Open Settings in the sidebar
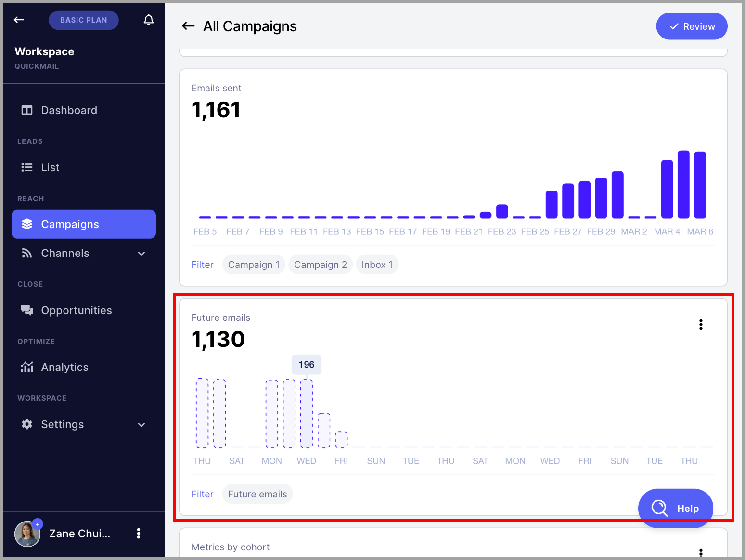The width and height of the screenshot is (745, 560). coord(84,424)
